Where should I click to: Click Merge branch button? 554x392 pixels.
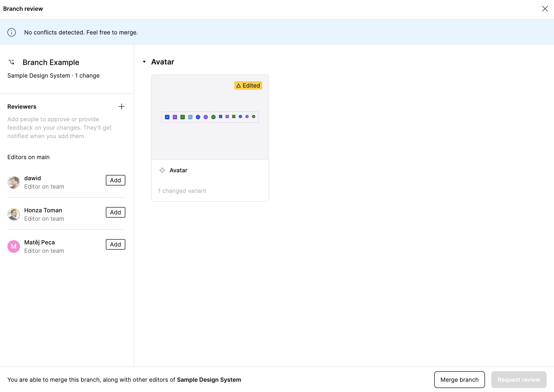(x=459, y=380)
